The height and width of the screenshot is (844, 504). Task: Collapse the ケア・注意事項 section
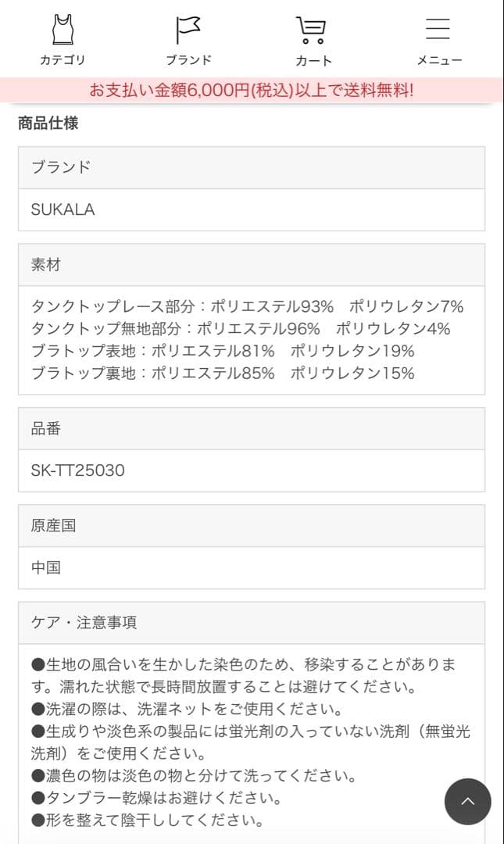point(252,623)
